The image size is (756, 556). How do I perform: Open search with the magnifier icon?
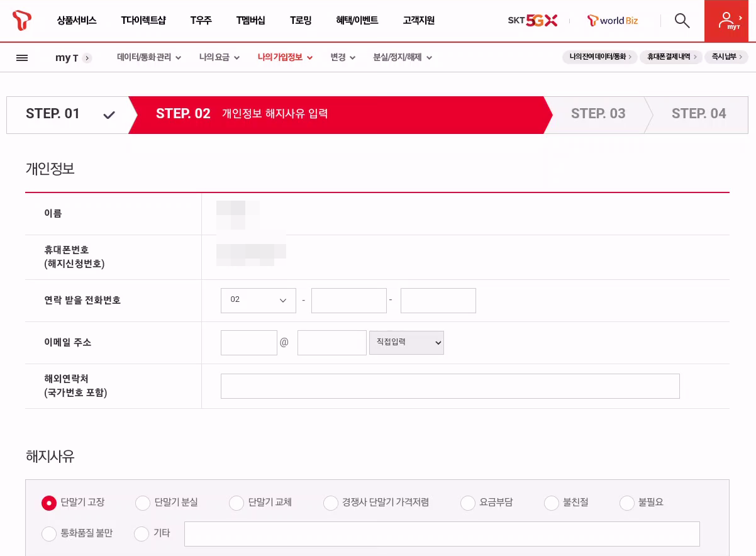pos(682,20)
